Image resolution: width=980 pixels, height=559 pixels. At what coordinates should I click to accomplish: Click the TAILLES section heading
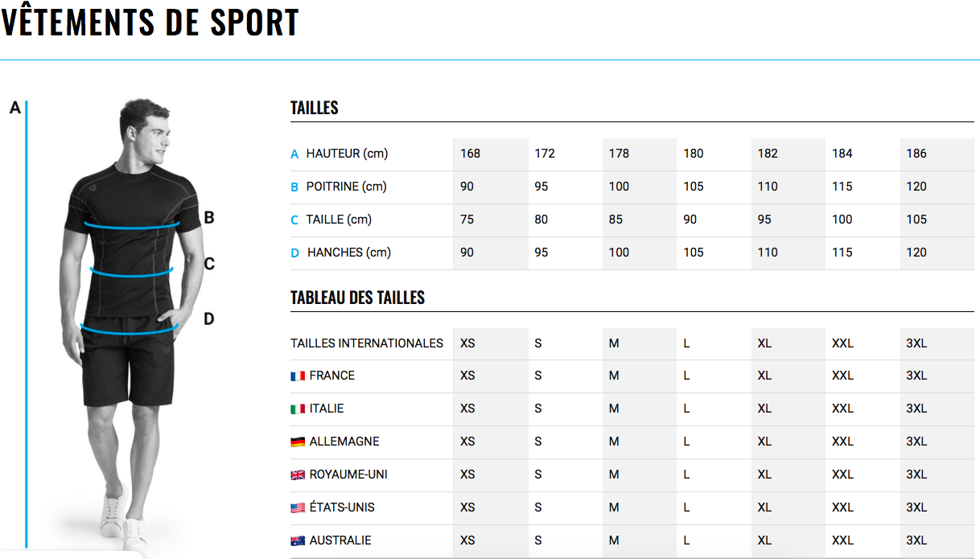click(x=315, y=108)
